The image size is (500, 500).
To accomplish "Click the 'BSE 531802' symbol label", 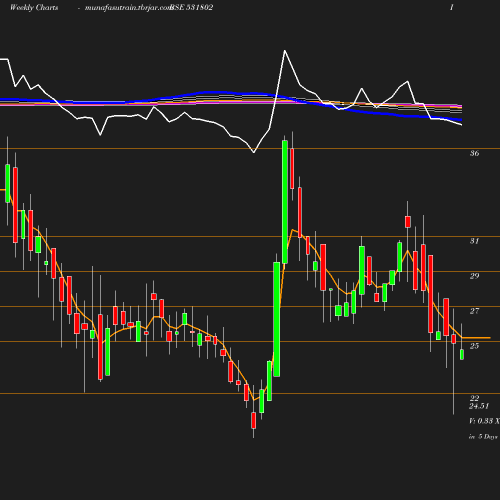I will [192, 7].
